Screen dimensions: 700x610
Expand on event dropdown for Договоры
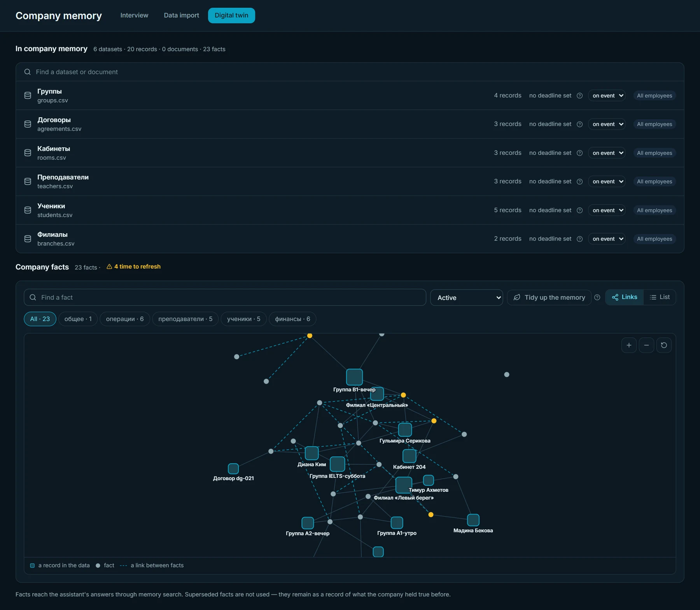click(607, 124)
